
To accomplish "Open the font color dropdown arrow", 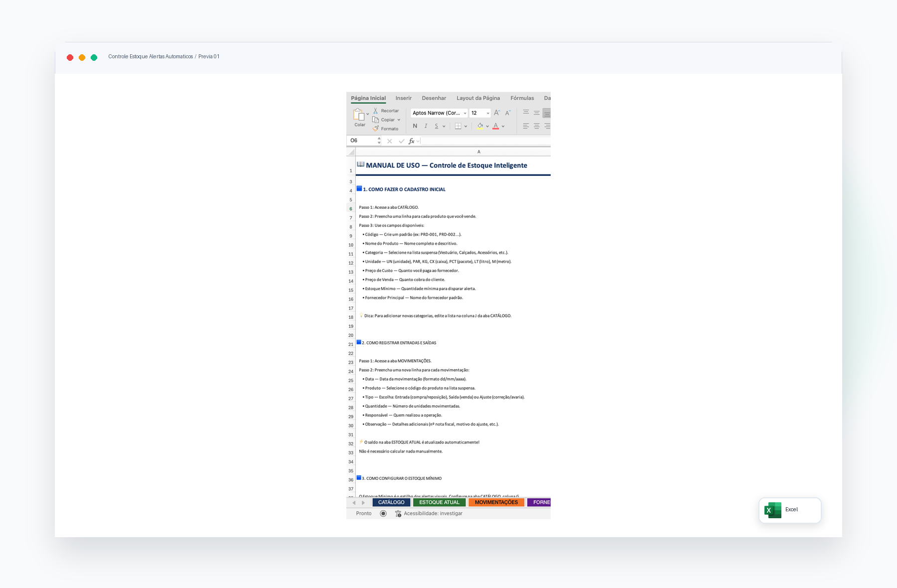I will click(503, 126).
